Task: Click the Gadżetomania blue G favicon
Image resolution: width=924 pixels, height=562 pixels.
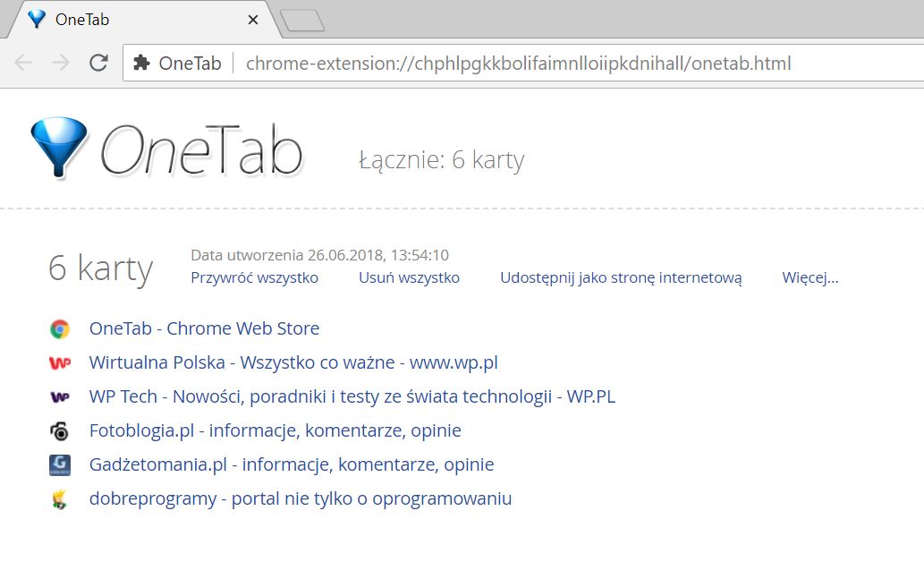Action: tap(60, 464)
